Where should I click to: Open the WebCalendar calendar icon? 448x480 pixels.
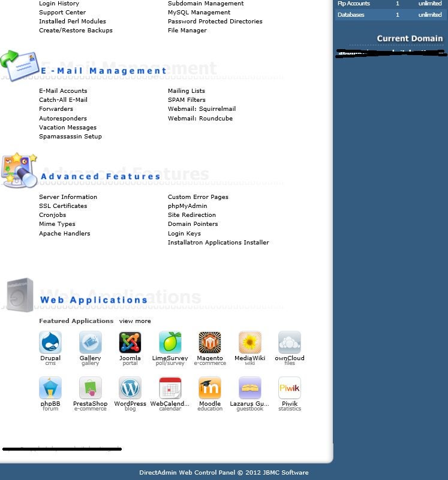[x=170, y=388]
